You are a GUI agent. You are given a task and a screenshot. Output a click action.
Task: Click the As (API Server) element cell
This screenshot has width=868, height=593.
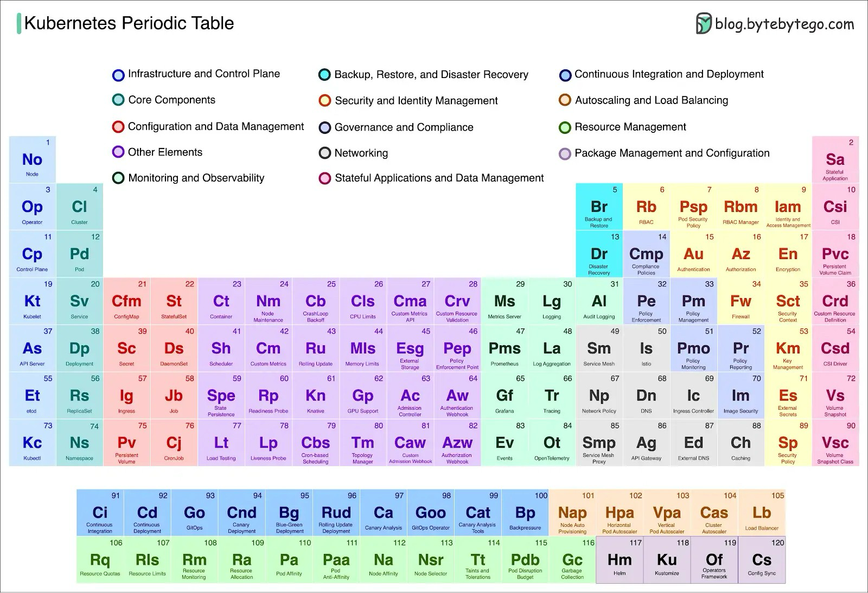(33, 348)
